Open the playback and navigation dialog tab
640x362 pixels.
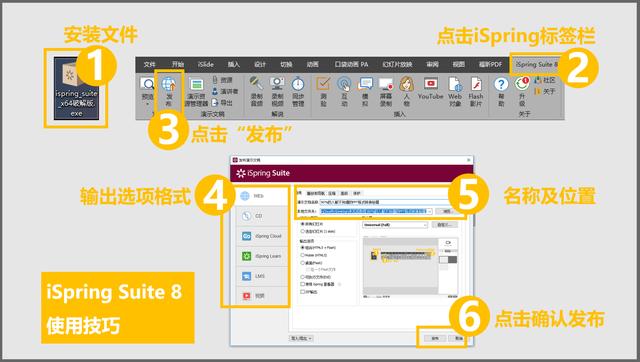315,193
